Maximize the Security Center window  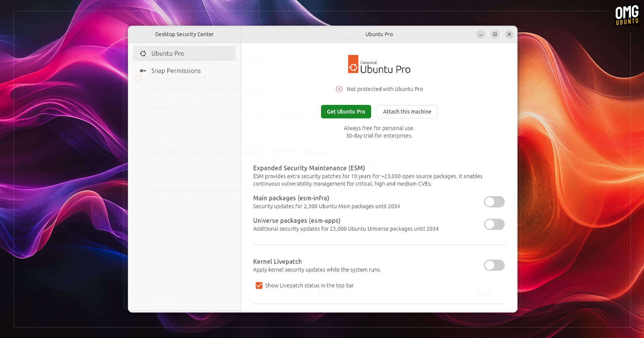click(x=495, y=34)
